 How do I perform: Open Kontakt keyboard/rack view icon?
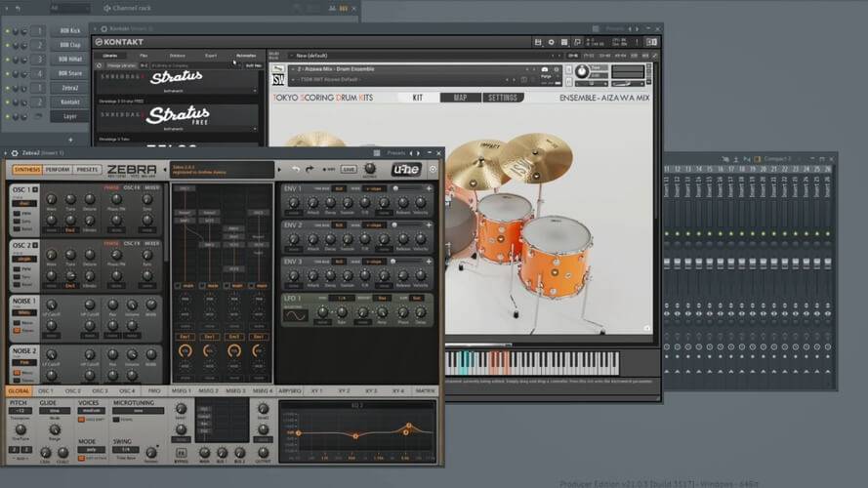(564, 42)
